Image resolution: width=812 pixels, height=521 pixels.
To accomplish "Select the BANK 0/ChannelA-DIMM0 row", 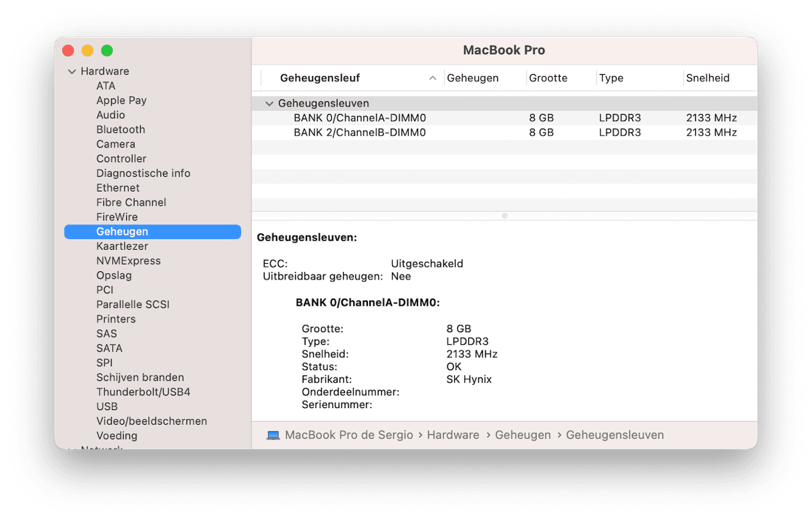I will click(x=359, y=118).
